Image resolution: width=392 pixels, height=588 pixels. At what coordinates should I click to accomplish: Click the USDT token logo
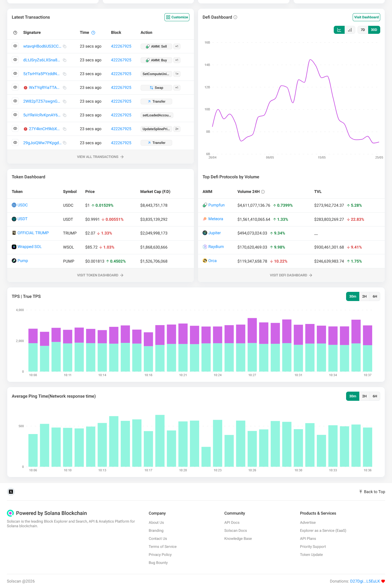click(14, 219)
